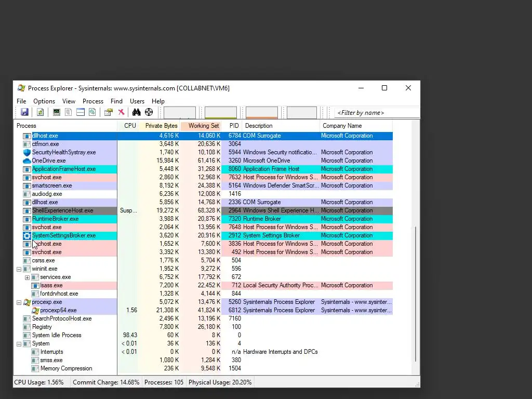Viewport: 532px width, 399px height.
Task: Open the File menu
Action: click(21, 101)
